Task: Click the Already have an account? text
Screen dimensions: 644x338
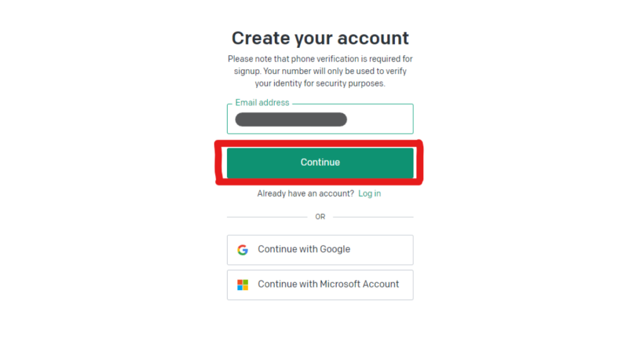Action: click(306, 194)
